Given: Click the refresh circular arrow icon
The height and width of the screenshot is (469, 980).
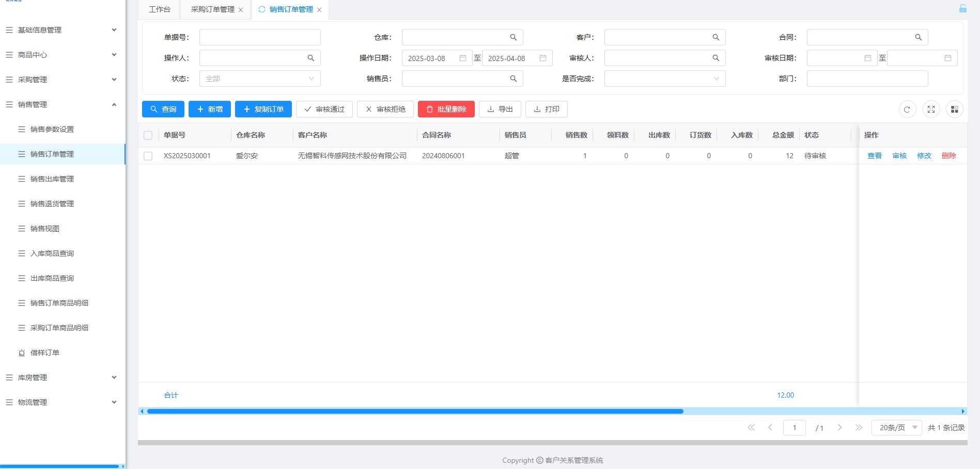Looking at the screenshot, I should click(907, 110).
